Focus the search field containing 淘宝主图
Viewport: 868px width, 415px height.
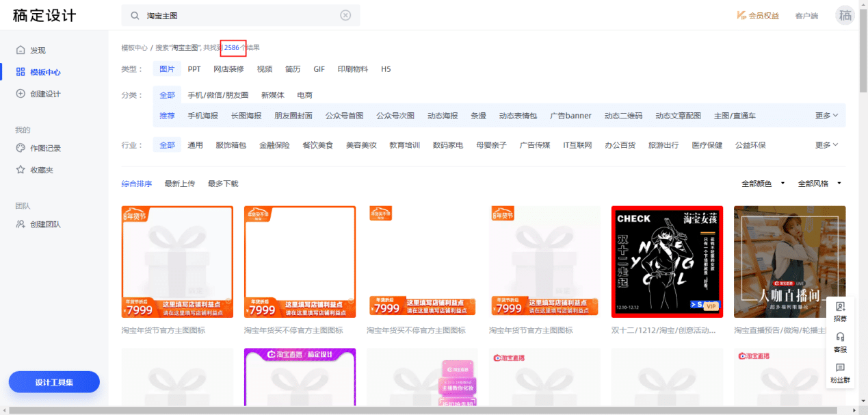coord(241,15)
